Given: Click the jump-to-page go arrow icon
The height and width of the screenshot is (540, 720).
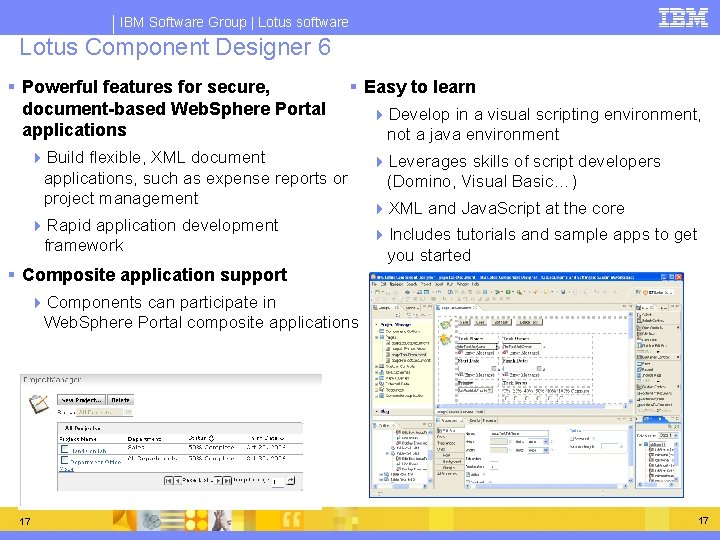Looking at the screenshot, I should pos(291,480).
